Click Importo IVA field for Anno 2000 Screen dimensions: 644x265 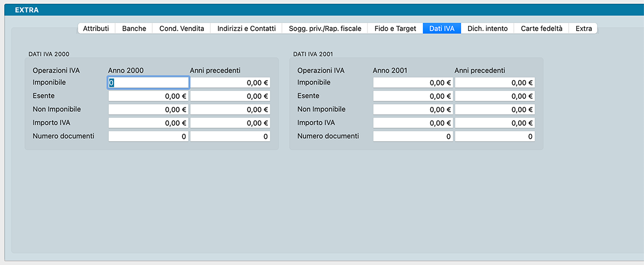coord(148,123)
